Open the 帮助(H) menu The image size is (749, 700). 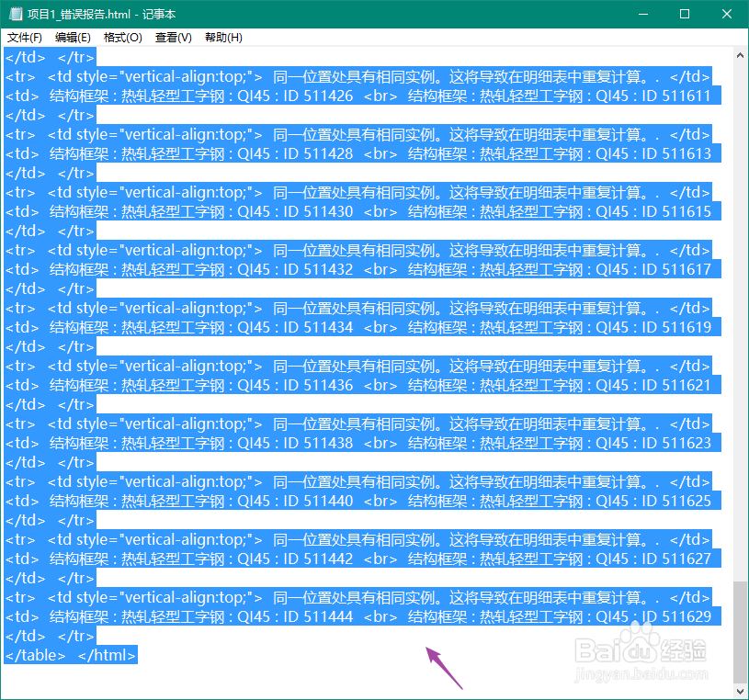click(223, 38)
